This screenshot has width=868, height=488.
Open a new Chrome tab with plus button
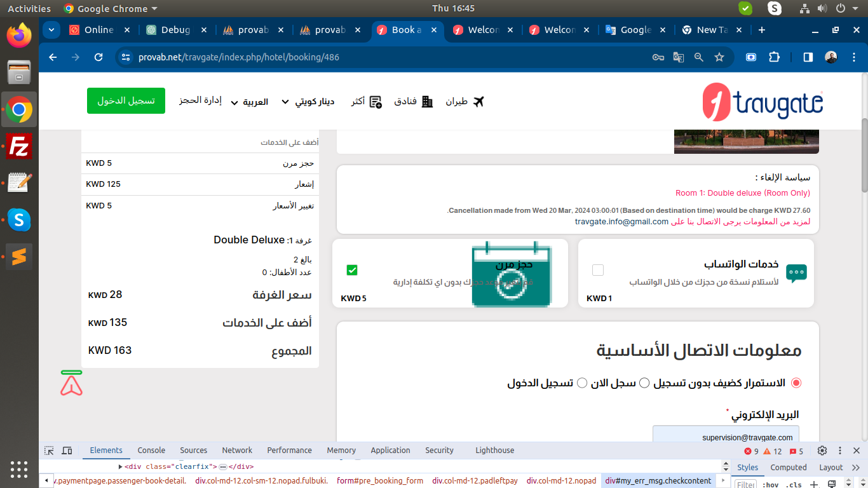coord(762,30)
